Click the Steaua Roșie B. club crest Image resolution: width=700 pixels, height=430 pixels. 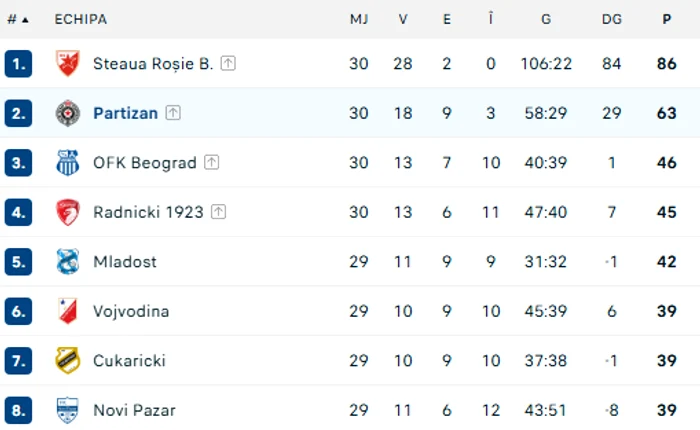click(x=67, y=63)
